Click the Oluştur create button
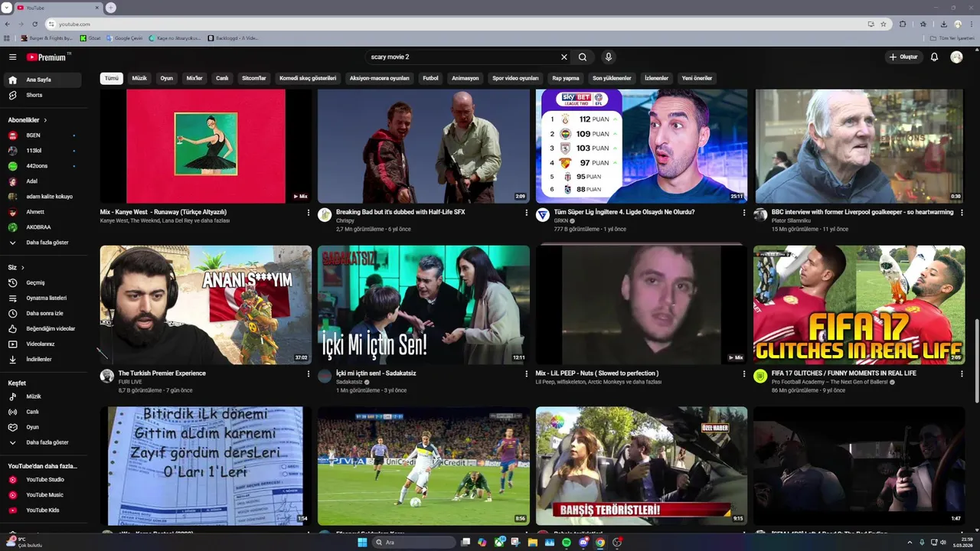 pyautogui.click(x=903, y=57)
